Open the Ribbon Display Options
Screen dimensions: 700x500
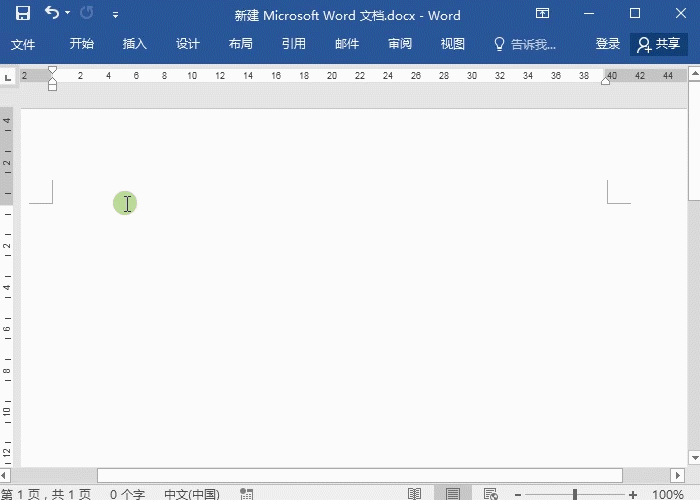pos(542,14)
